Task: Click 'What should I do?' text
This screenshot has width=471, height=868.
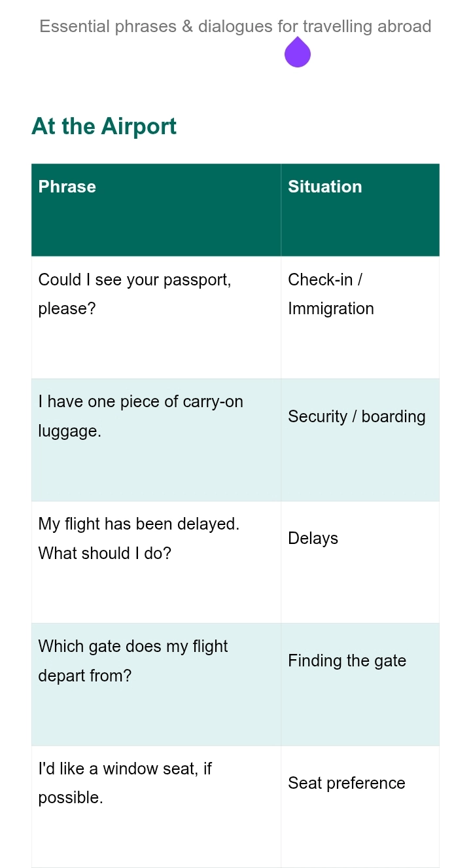Action: pos(105,553)
